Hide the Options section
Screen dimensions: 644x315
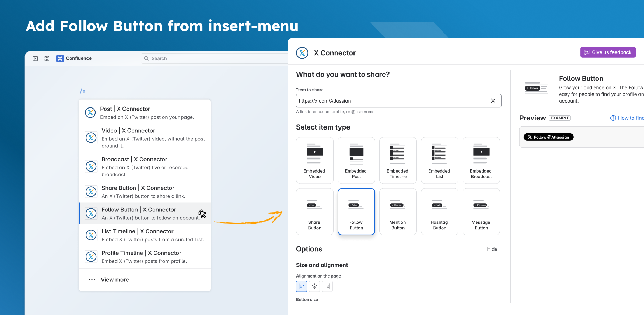click(492, 249)
